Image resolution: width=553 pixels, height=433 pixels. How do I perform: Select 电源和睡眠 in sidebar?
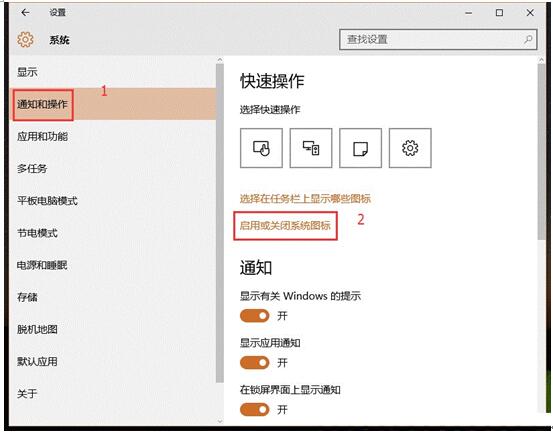pos(42,265)
